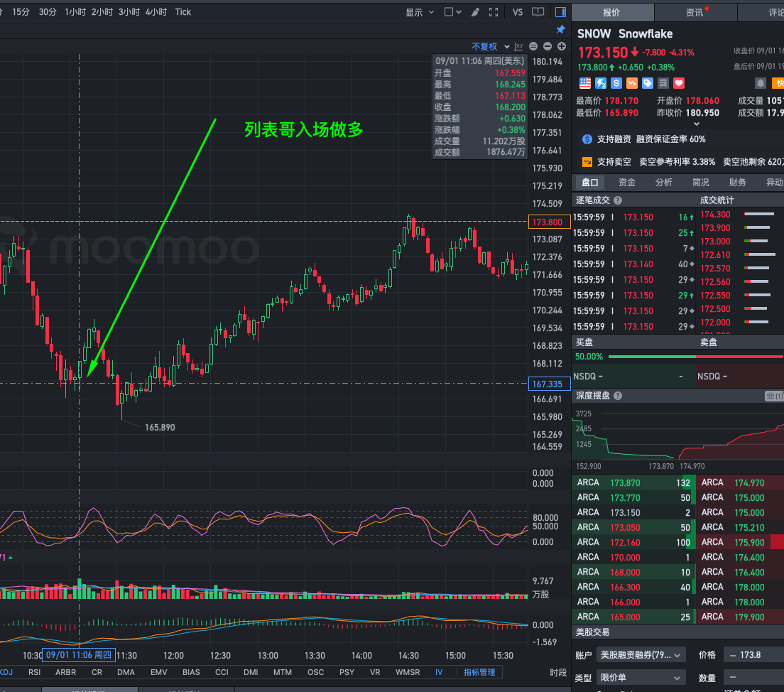The width and height of the screenshot is (784, 692).
Task: Click the 数量 quantity input field
Action: tap(754, 678)
